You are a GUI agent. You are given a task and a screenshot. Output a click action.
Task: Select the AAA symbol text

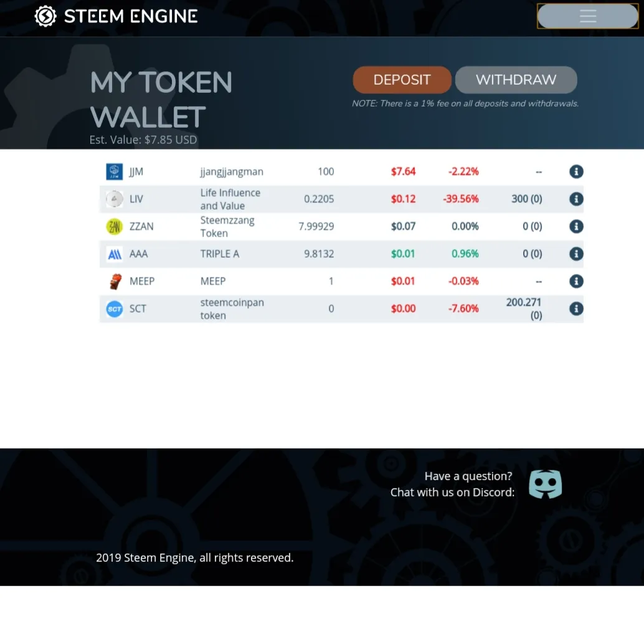pyautogui.click(x=138, y=254)
